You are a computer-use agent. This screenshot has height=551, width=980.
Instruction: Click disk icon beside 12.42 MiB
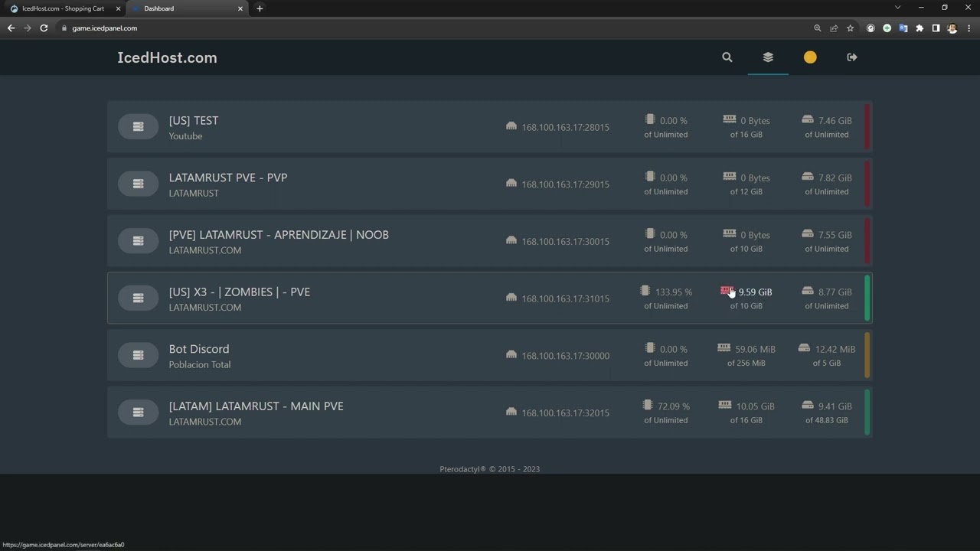click(x=804, y=347)
